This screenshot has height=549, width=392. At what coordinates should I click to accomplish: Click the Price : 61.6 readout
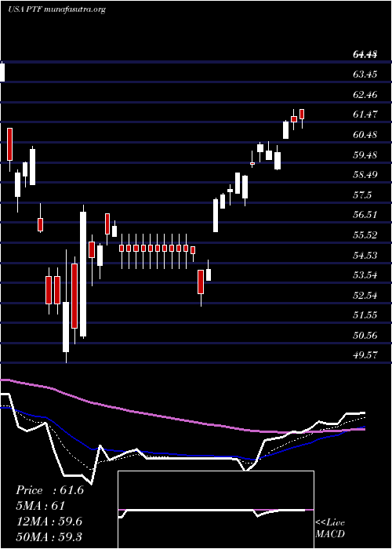(49, 490)
